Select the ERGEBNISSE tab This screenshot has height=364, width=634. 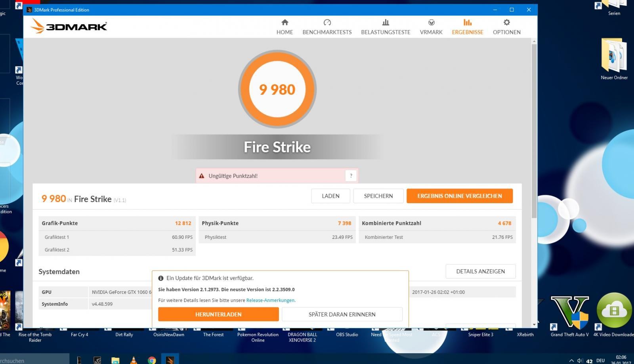(x=468, y=27)
